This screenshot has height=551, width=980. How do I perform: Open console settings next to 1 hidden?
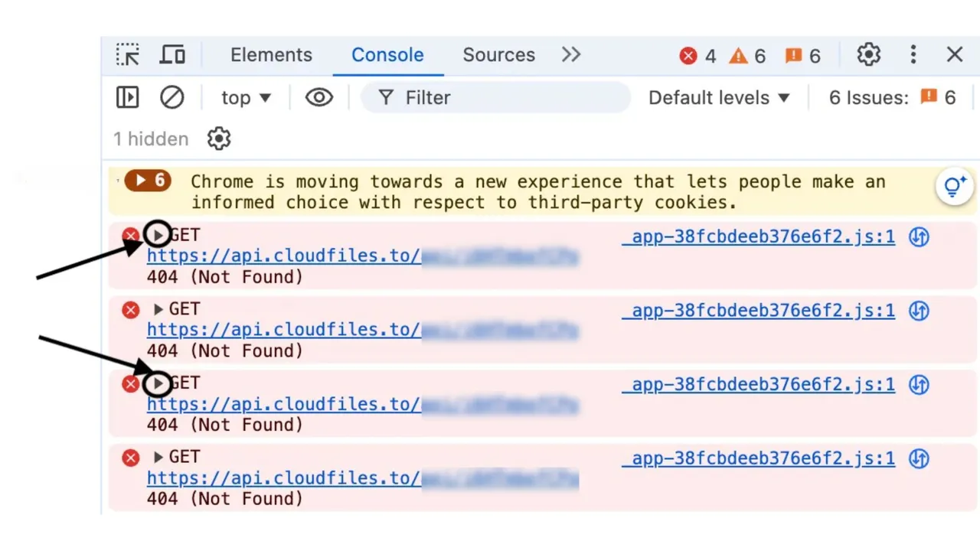[219, 139]
